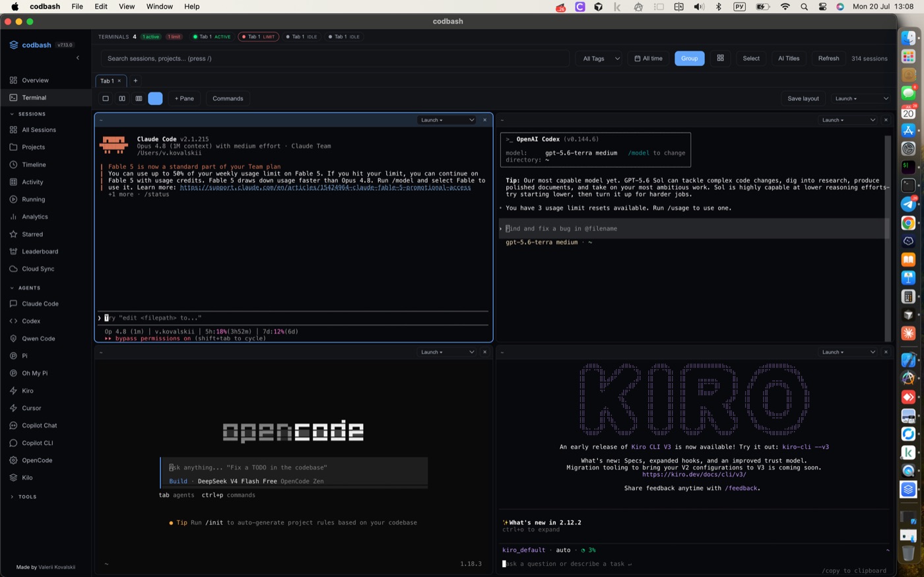This screenshot has width=924, height=577.
Task: Open the Analytics page
Action: pyautogui.click(x=46, y=217)
